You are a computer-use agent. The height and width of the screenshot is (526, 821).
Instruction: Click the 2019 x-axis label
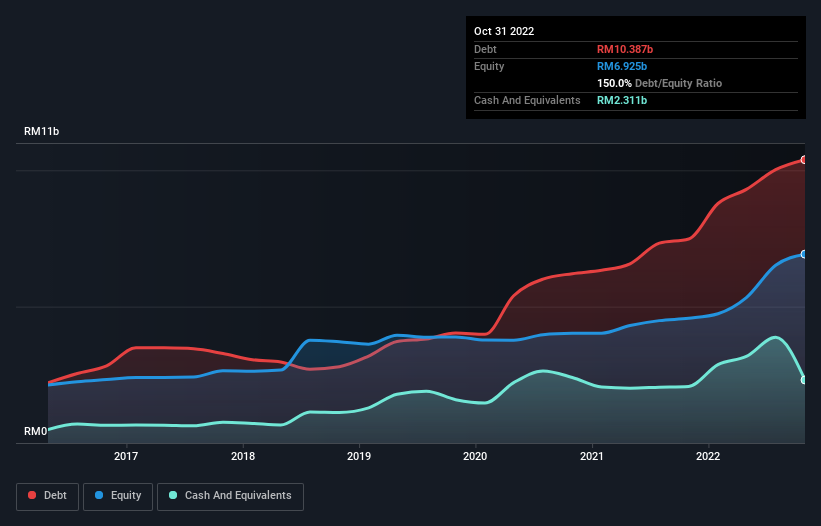coord(359,456)
